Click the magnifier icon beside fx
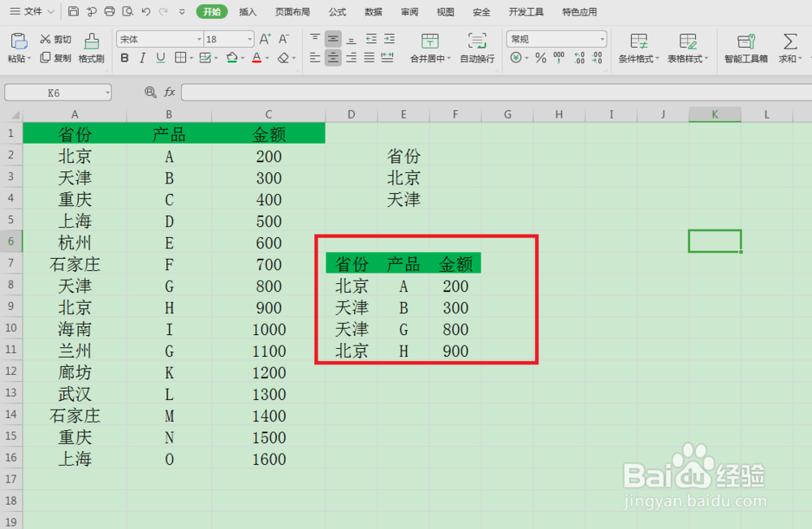This screenshot has height=529, width=812. point(150,92)
